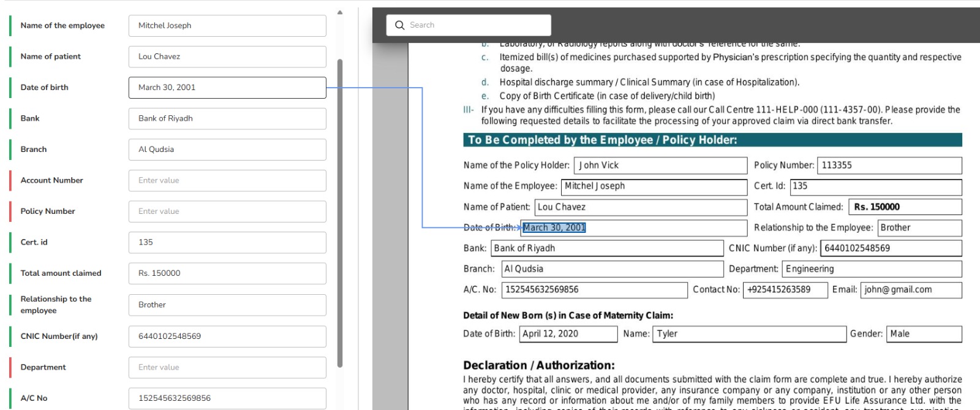
Task: Click the empty Account Number field
Action: (227, 181)
